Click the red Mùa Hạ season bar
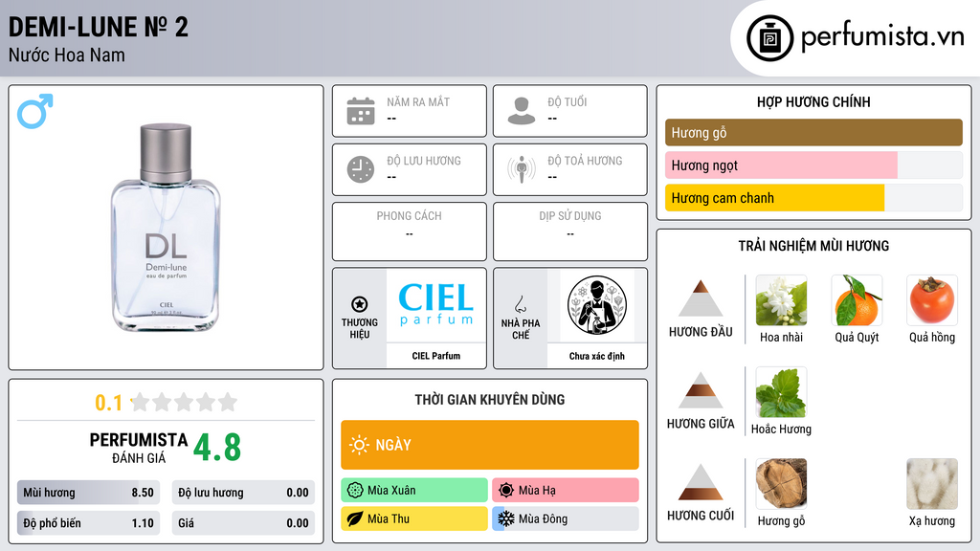This screenshot has width=980, height=551. [x=566, y=491]
